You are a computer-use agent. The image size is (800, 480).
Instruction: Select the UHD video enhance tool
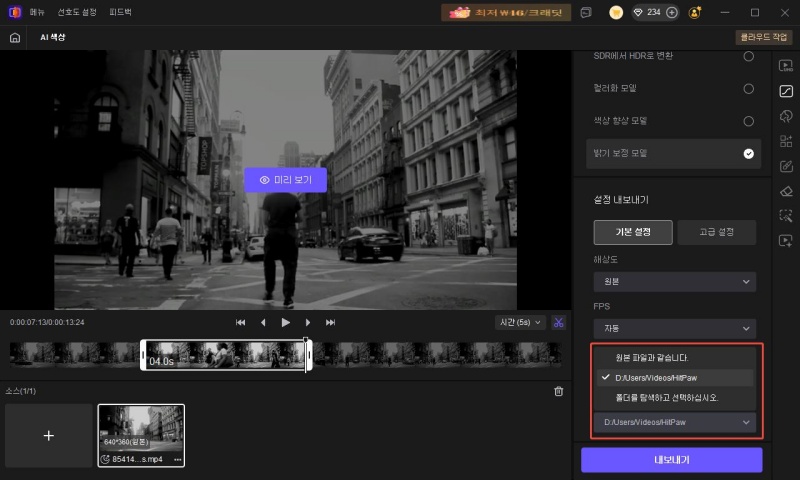(x=786, y=65)
